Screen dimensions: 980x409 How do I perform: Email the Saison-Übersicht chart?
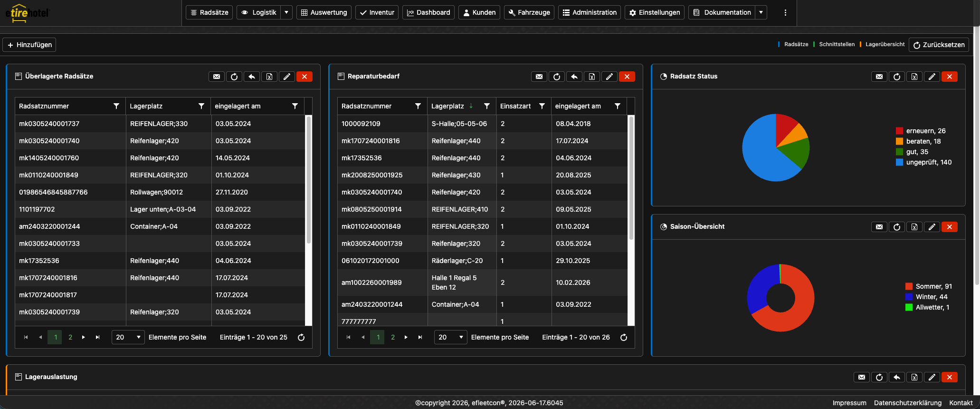tap(879, 227)
